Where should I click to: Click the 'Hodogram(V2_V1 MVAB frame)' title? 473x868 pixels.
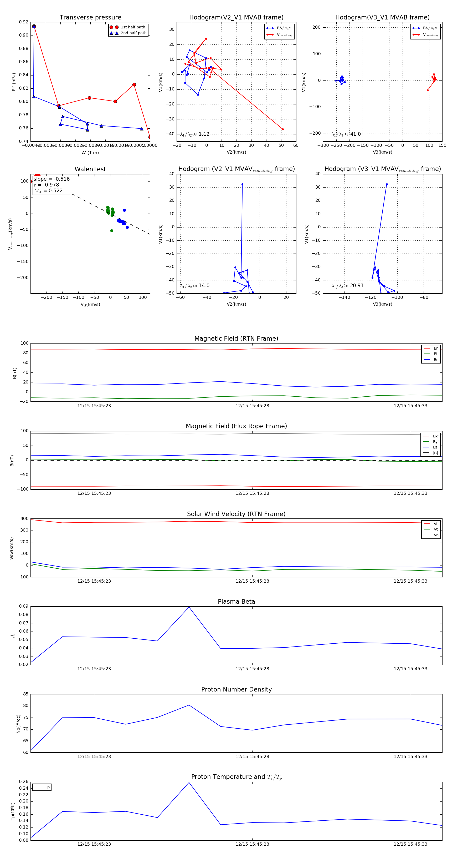pos(236,18)
